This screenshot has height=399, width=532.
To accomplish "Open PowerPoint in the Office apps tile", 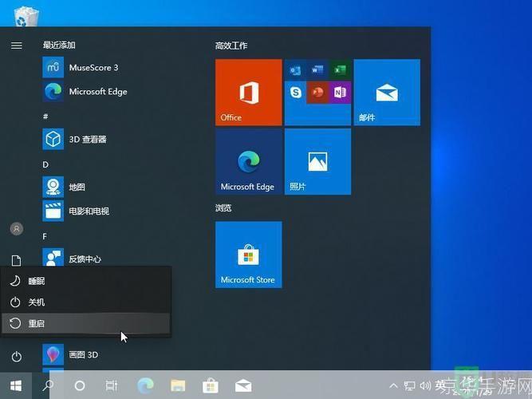I will click(x=317, y=93).
